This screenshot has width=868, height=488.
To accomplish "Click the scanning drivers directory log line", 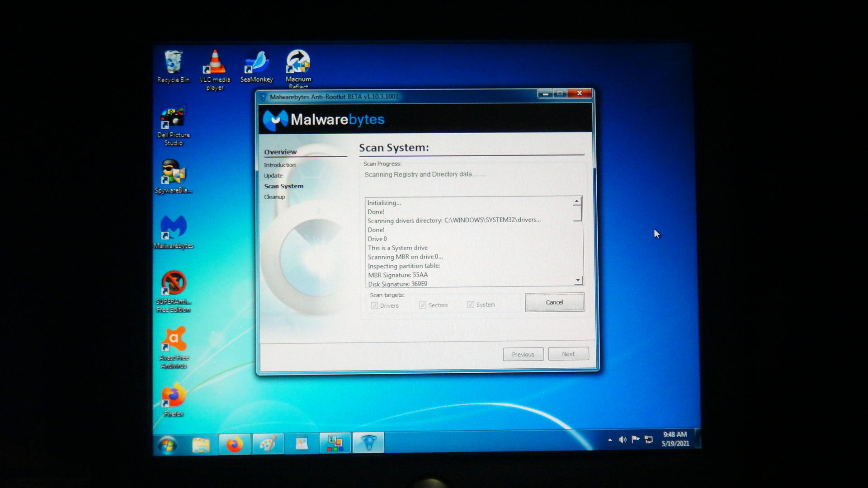I will (454, 221).
